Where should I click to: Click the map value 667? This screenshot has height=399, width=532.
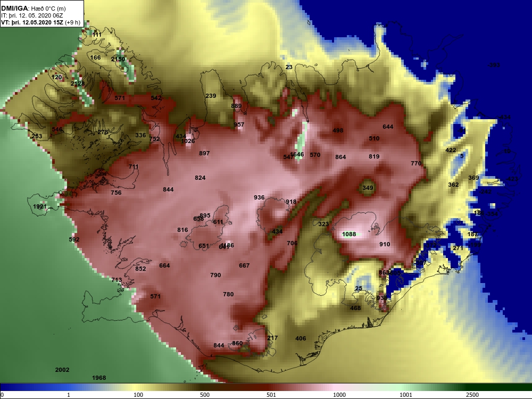(x=244, y=265)
